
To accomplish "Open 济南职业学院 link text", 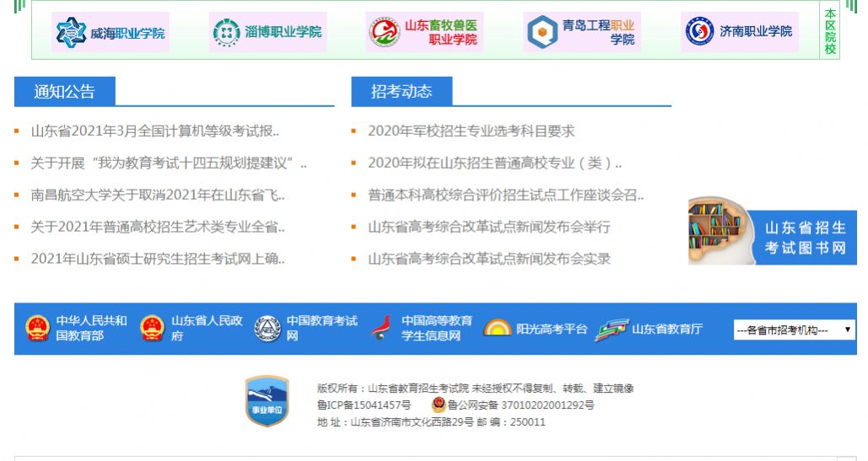I will [x=756, y=31].
